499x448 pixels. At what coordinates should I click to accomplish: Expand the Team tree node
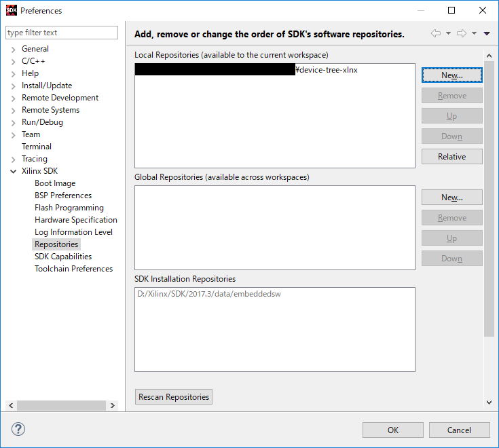pyautogui.click(x=13, y=135)
